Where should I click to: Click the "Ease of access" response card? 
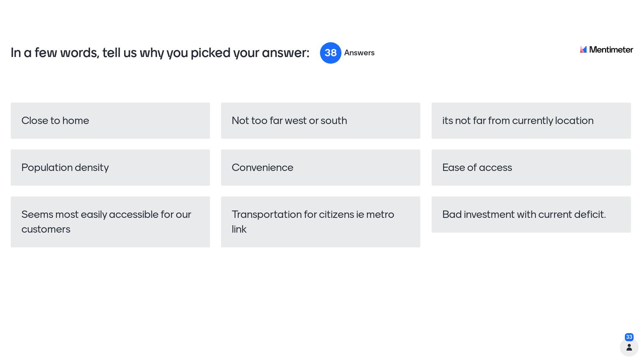[531, 168]
